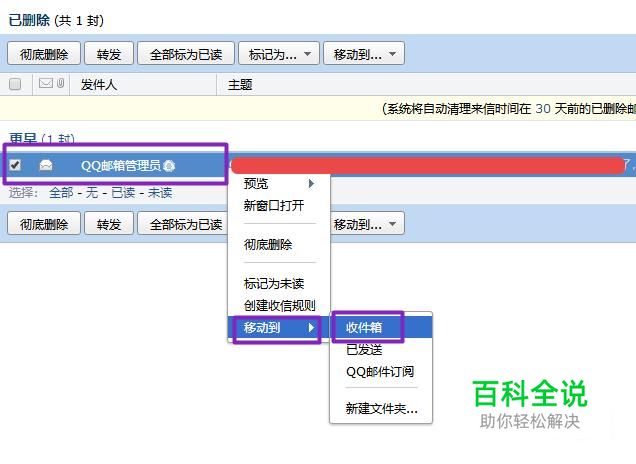Viewport: 636px width, 464px height.
Task: Click the attachment paperclip icon in header
Action: click(x=60, y=83)
